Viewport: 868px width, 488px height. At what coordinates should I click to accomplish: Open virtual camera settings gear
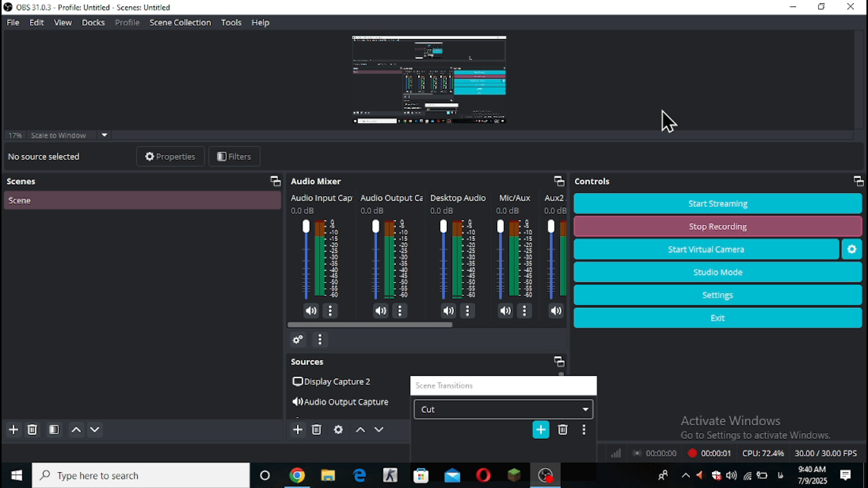tap(852, 249)
